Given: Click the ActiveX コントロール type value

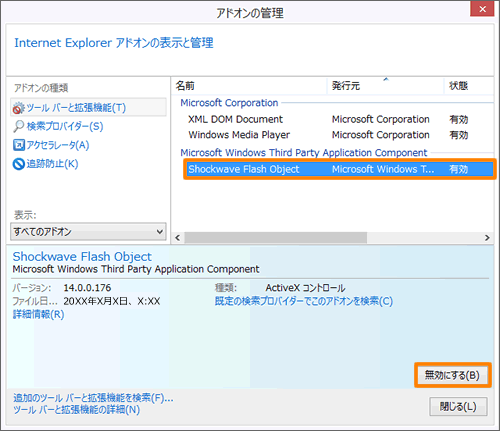Looking at the screenshot, I should pos(305,288).
